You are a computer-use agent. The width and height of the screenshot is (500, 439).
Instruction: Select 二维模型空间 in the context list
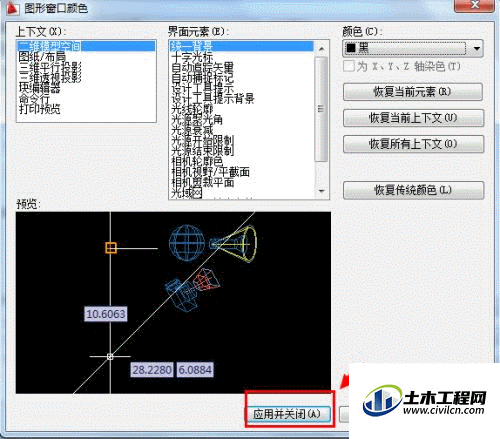click(x=86, y=46)
